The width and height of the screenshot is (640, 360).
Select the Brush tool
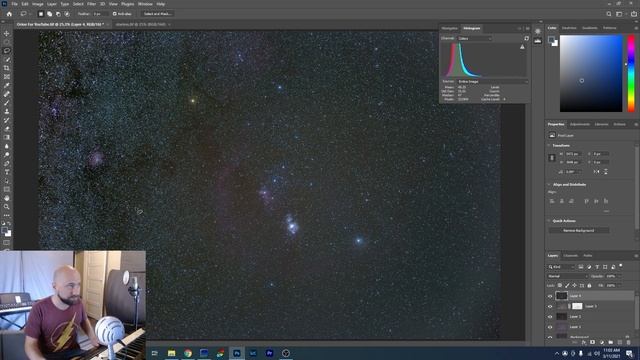point(7,103)
